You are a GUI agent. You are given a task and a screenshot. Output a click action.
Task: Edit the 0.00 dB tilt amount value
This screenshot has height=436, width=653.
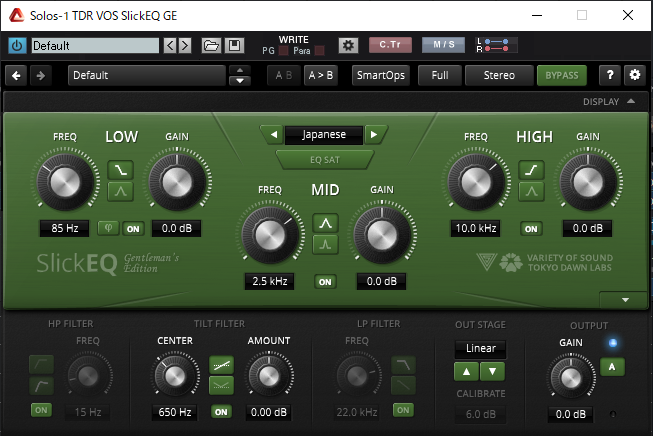pos(269,412)
